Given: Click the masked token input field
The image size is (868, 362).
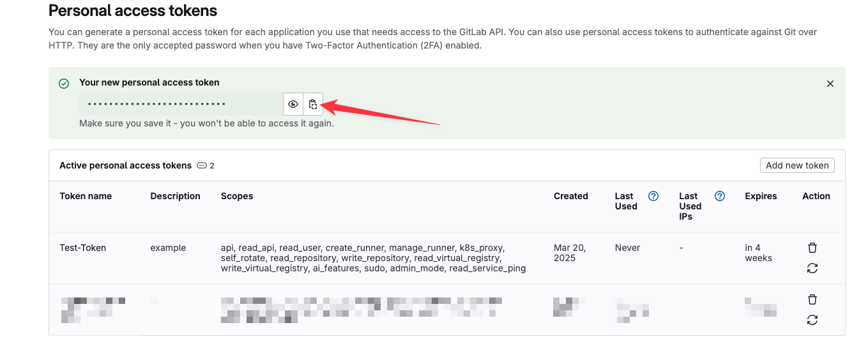Looking at the screenshot, I should [181, 104].
